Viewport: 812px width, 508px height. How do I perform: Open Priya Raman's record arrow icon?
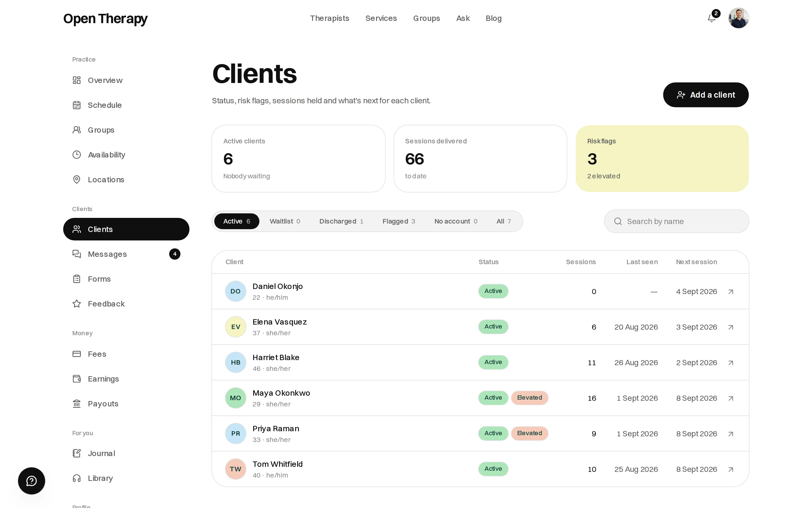click(x=731, y=434)
